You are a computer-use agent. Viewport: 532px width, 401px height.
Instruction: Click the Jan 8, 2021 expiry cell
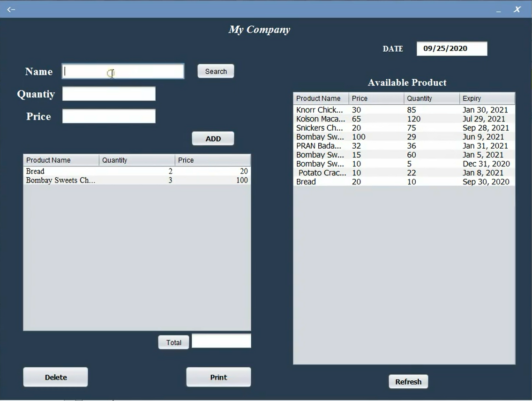[x=487, y=173]
